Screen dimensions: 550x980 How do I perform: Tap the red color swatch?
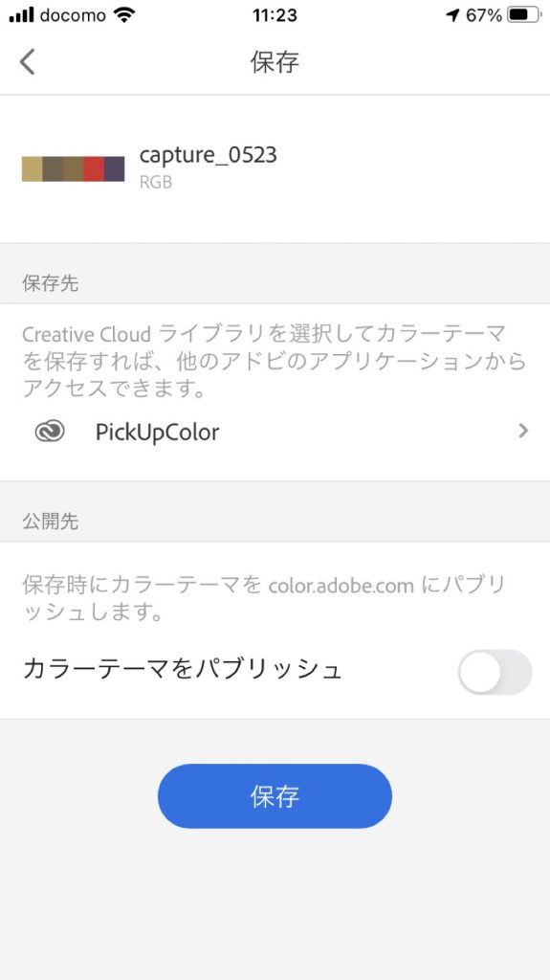(94, 168)
